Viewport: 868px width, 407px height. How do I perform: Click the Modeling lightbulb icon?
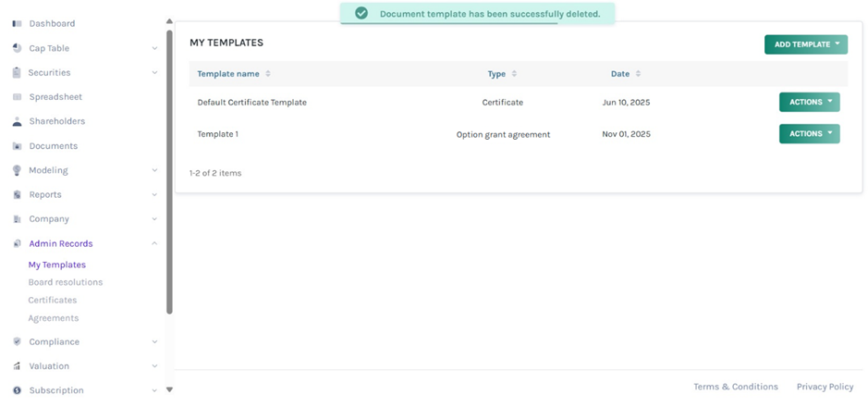(x=17, y=170)
